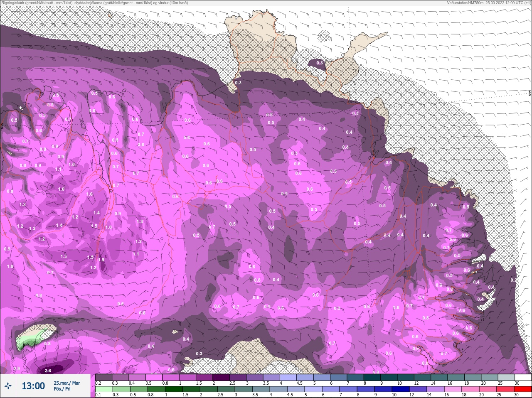Select the dark purple 2 swatch in upper legend
Viewport: 532px width, 398px height.
(x=221, y=377)
